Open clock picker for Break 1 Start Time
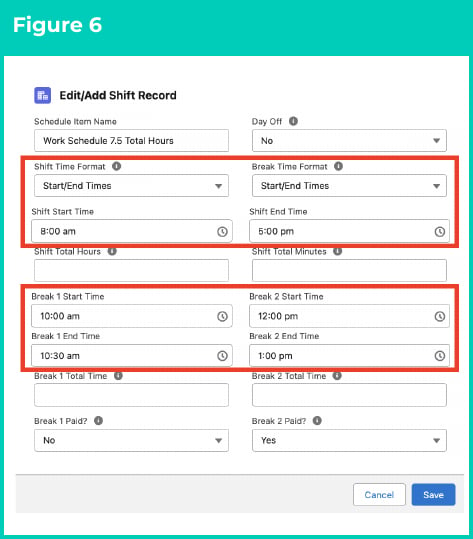Image resolution: width=473 pixels, height=539 pixels. point(222,316)
